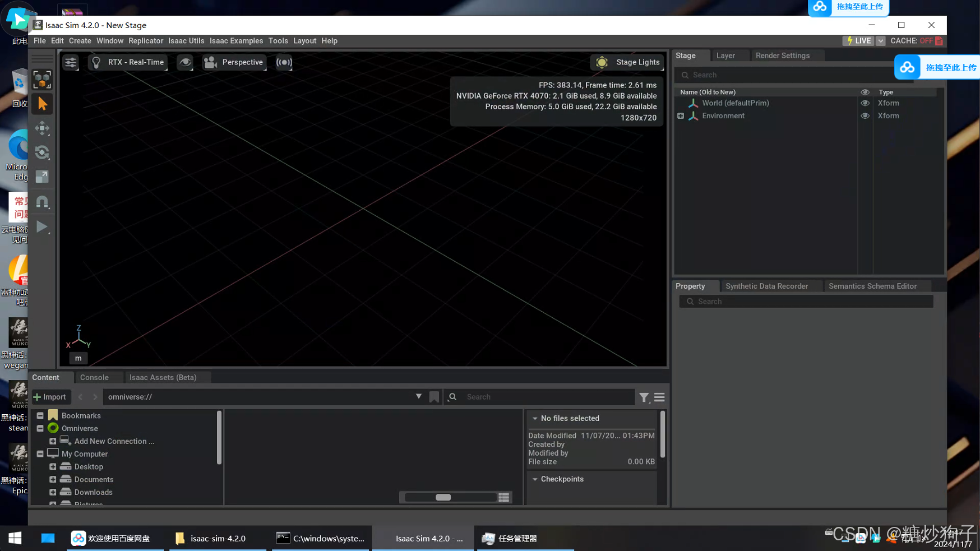Open the Replicator menu
This screenshot has height=551, width=980.
[146, 41]
